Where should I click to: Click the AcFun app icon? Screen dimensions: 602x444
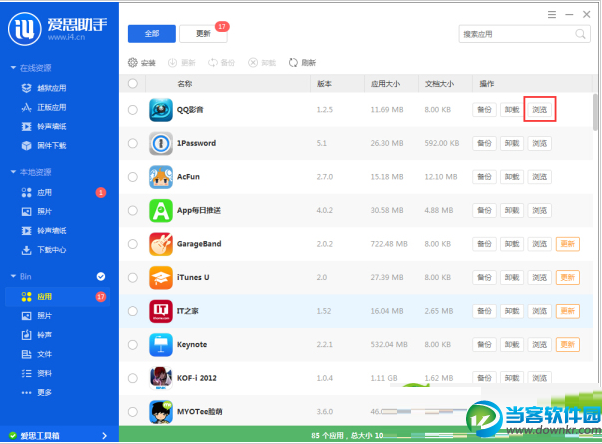click(161, 177)
